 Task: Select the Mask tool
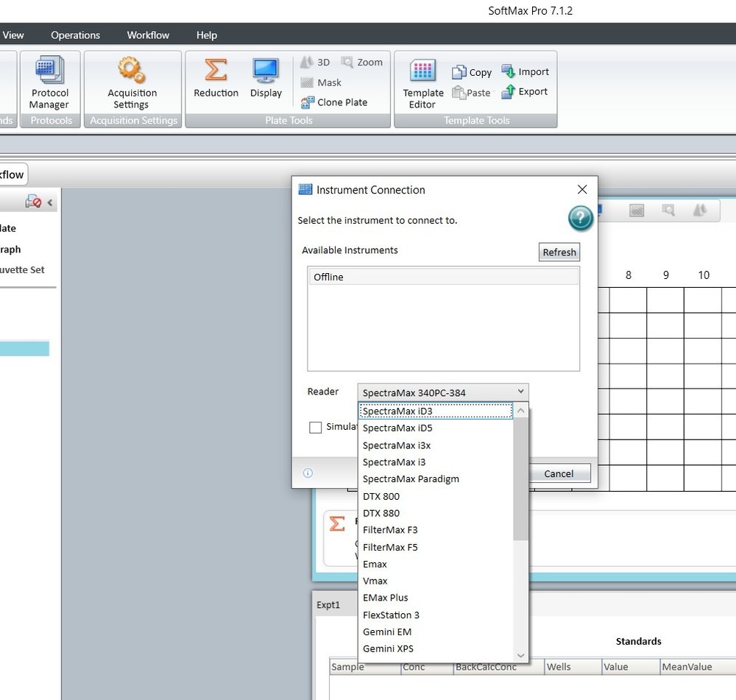(321, 82)
